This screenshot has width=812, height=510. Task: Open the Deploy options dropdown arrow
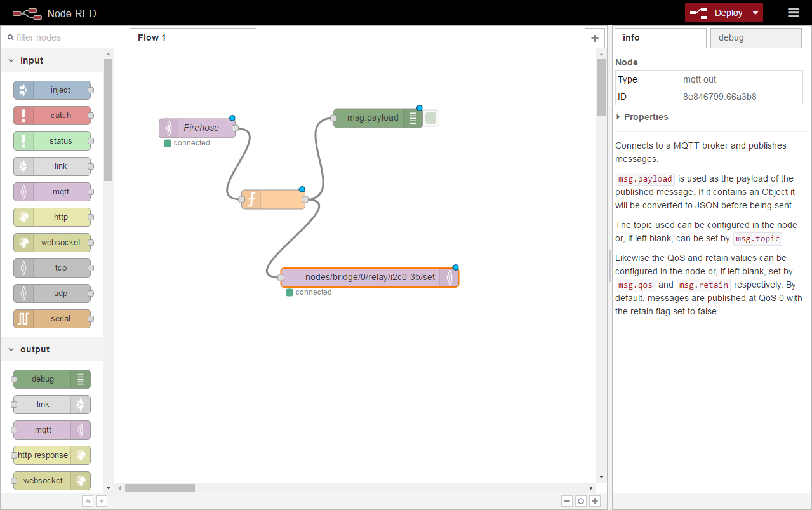pyautogui.click(x=755, y=13)
